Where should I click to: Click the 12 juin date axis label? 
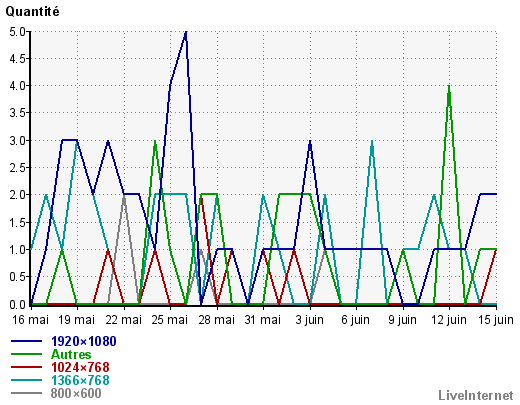(449, 320)
